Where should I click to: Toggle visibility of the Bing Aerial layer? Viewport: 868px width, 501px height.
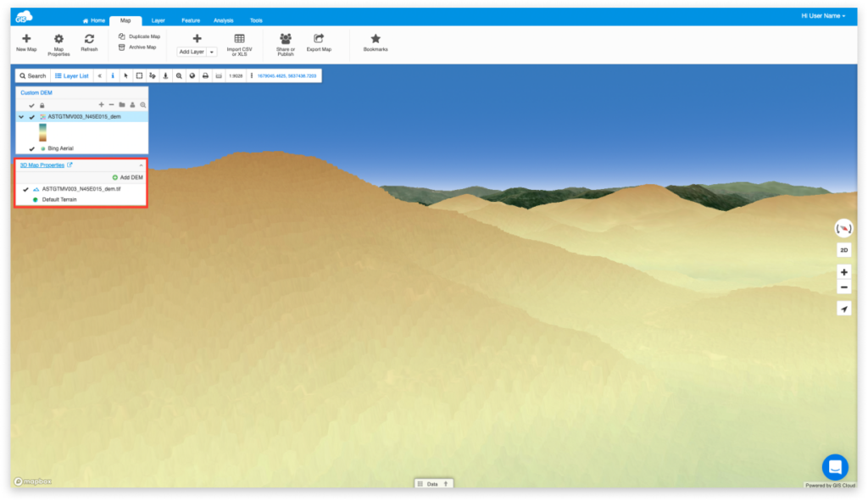(x=31, y=148)
